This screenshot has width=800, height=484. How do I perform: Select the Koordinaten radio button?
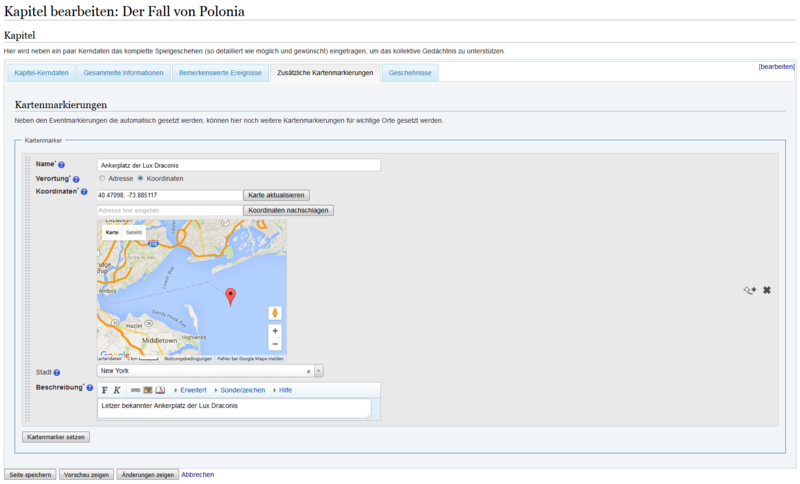pyautogui.click(x=140, y=179)
